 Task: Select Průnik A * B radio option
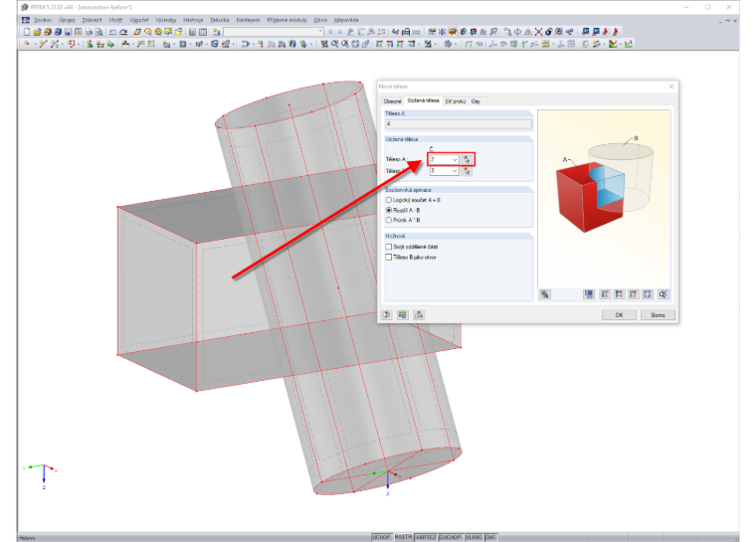coord(389,220)
